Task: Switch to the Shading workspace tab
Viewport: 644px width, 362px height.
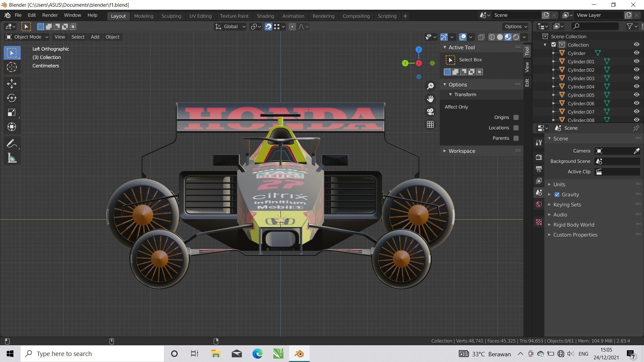Action: 265,16
